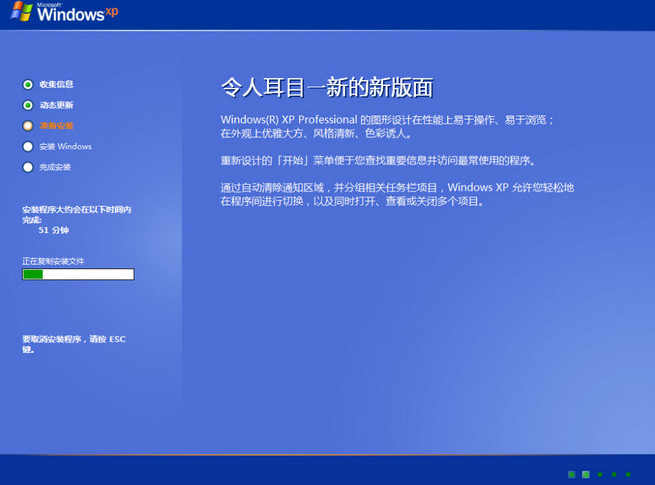Click the 收集信息 step label
The width and height of the screenshot is (655, 485).
click(x=56, y=84)
